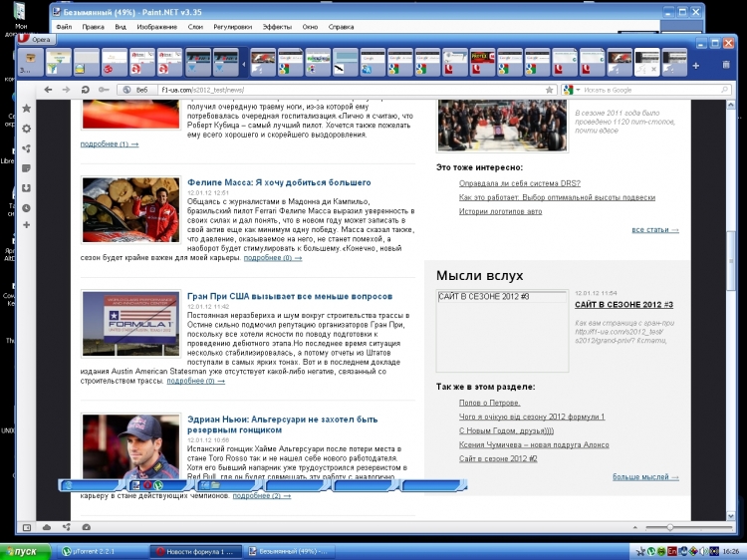Open the closed tabs trash icon
This screenshot has height=560, width=747.
pyautogui.click(x=725, y=65)
